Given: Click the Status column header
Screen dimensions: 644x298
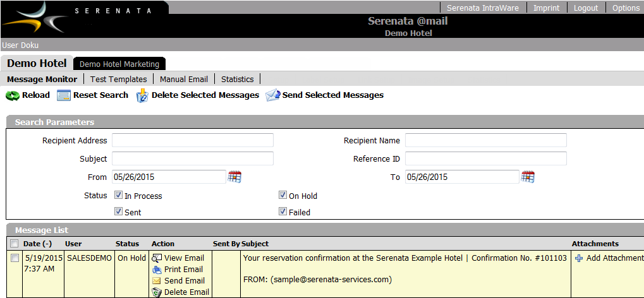Looking at the screenshot, I should 127,244.
